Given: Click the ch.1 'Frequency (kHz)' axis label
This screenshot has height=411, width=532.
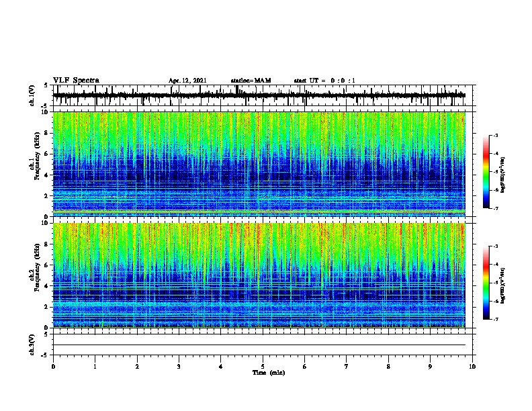Looking at the screenshot, I should point(37,156).
